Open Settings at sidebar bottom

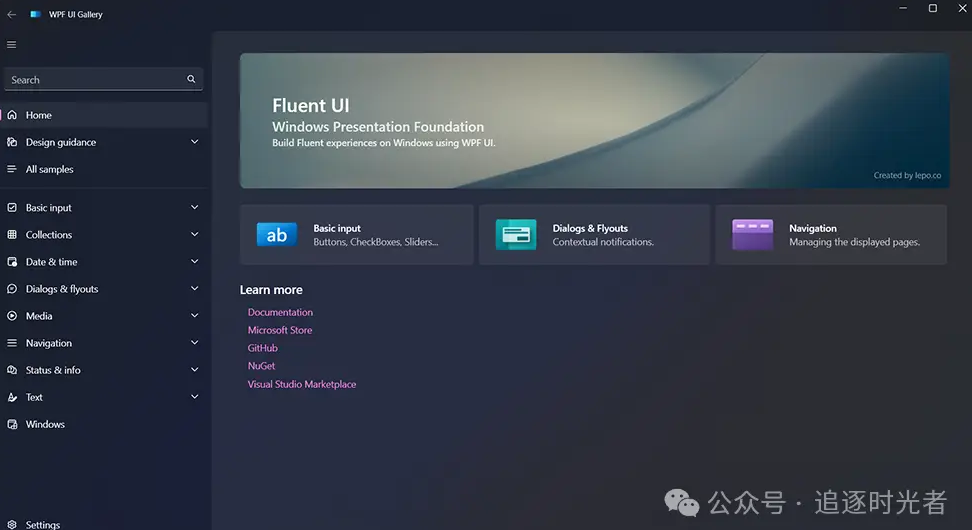(x=104, y=524)
